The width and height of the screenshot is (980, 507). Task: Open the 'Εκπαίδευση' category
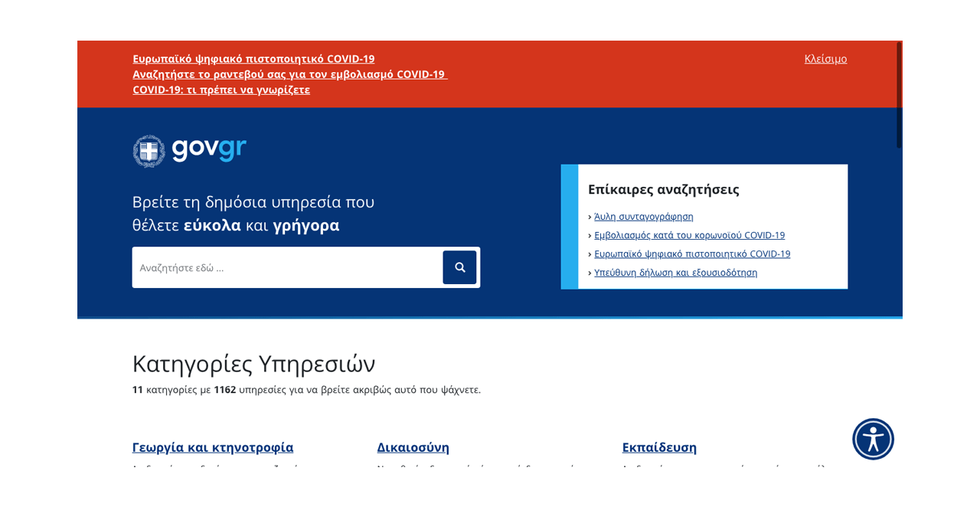[x=659, y=447]
